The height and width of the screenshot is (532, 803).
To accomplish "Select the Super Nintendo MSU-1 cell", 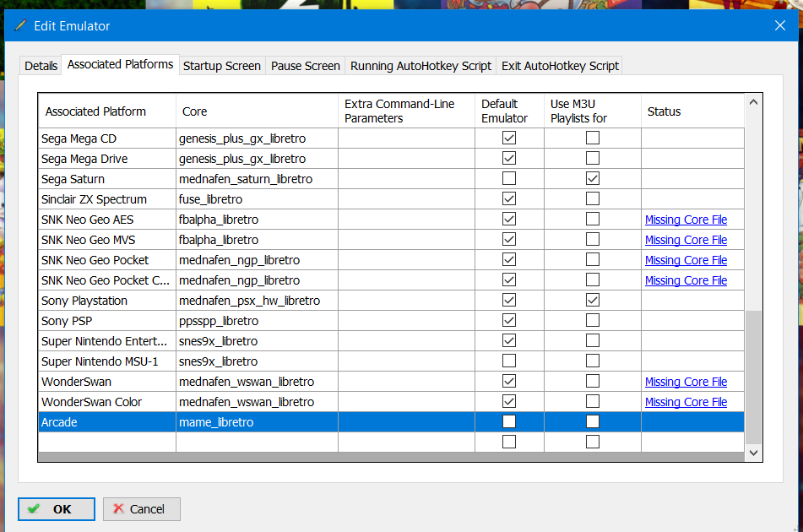I will (107, 361).
